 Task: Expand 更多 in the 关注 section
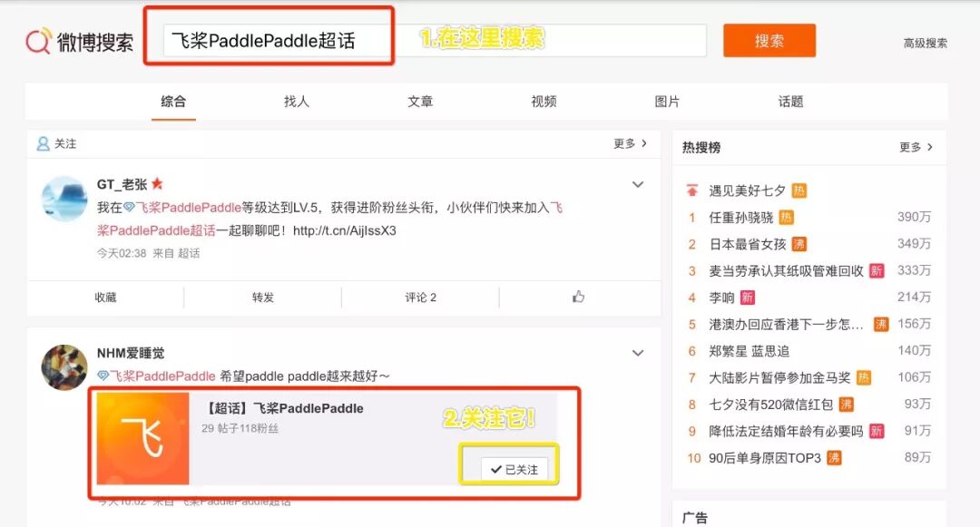click(x=630, y=143)
